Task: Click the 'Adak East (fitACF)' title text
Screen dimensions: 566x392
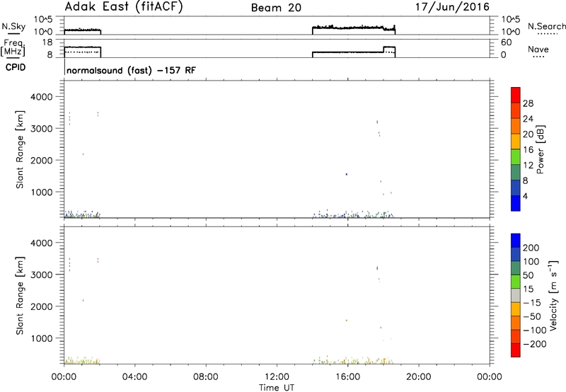Action: click(124, 7)
